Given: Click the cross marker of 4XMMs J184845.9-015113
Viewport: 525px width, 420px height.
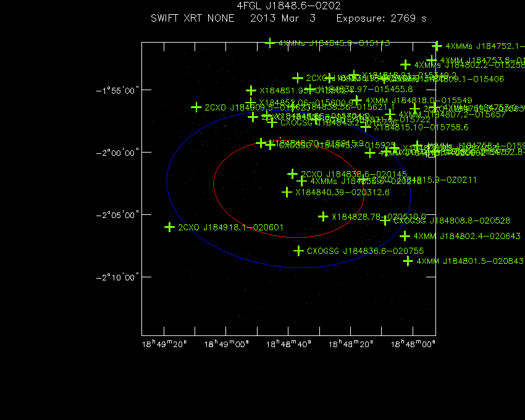Looking at the screenshot, I should [270, 43].
